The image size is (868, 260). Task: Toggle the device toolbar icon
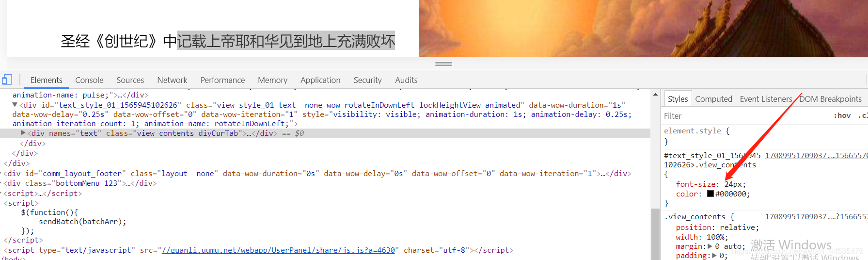pos(7,80)
